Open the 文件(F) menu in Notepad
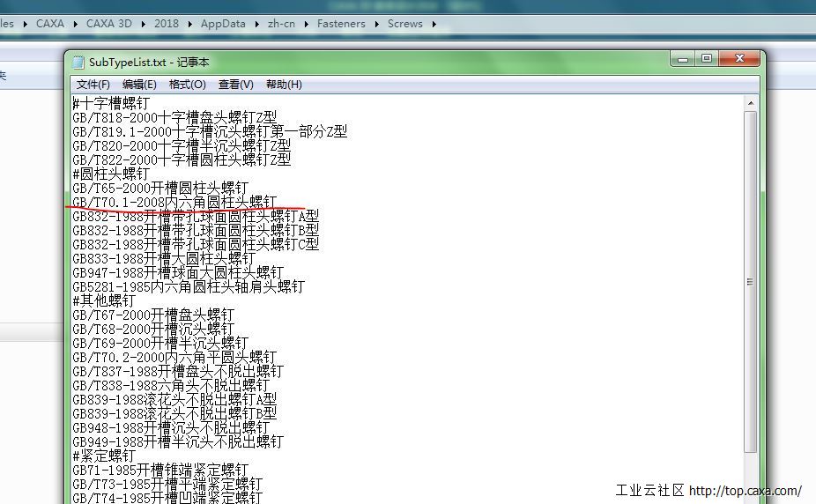Image resolution: width=816 pixels, height=504 pixels. click(x=93, y=85)
